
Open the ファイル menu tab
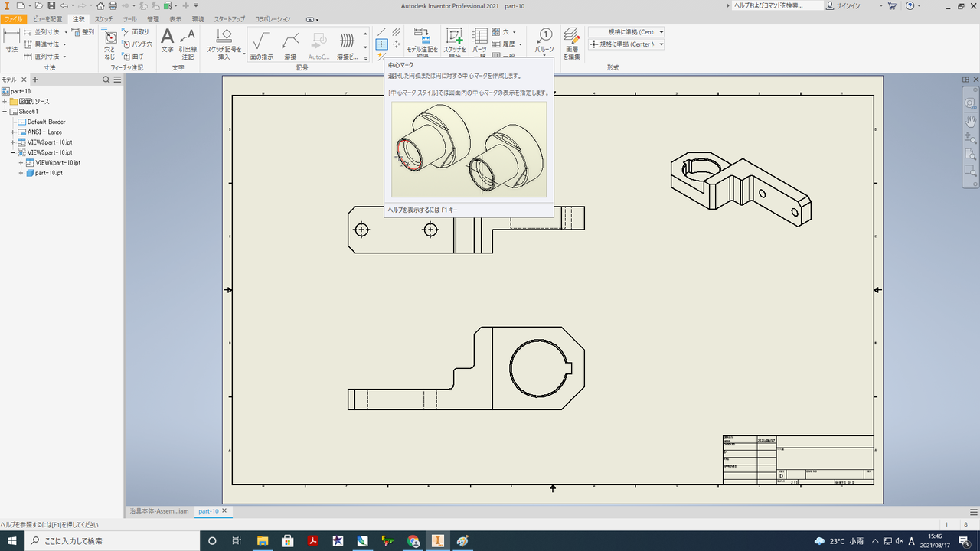pyautogui.click(x=14, y=18)
